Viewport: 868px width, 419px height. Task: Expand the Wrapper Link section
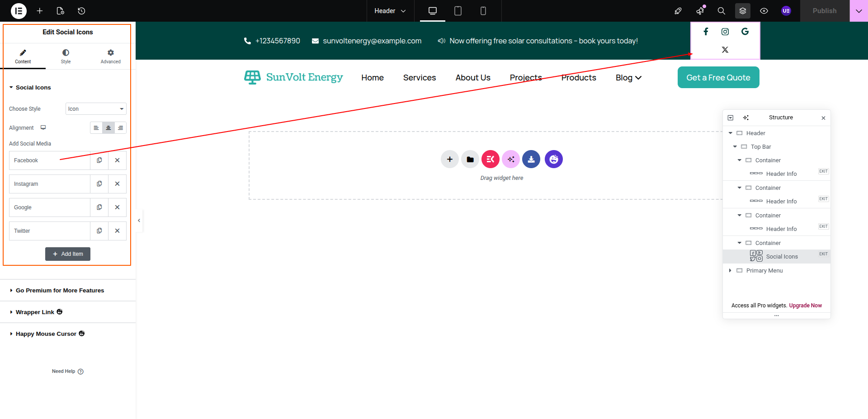coord(35,312)
